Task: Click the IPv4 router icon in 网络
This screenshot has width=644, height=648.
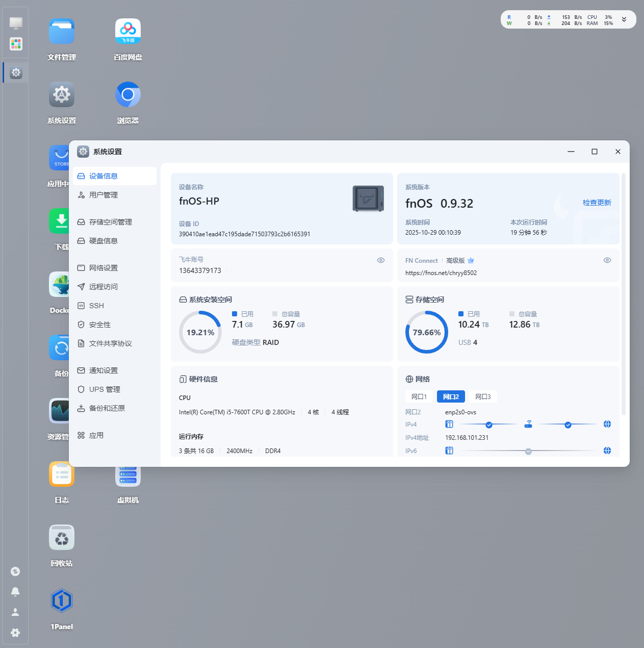Action: point(528,424)
